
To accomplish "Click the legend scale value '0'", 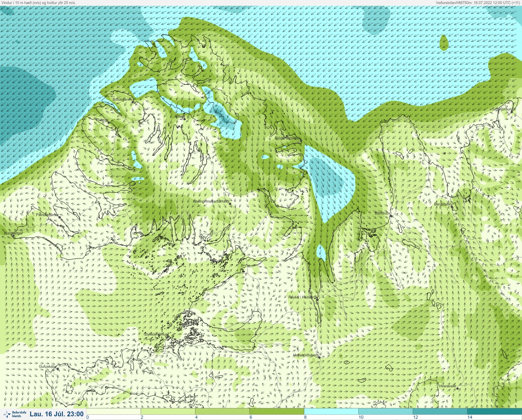I will [x=88, y=417].
